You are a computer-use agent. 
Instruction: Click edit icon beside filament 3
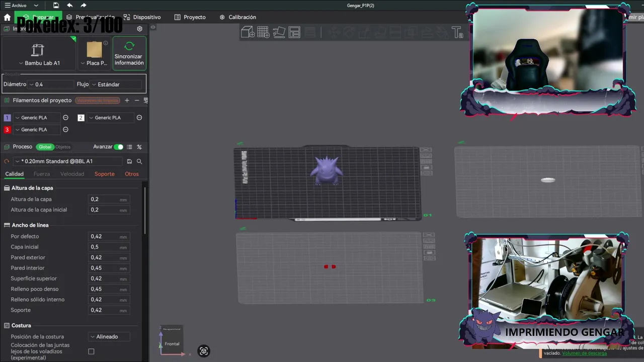click(x=65, y=130)
